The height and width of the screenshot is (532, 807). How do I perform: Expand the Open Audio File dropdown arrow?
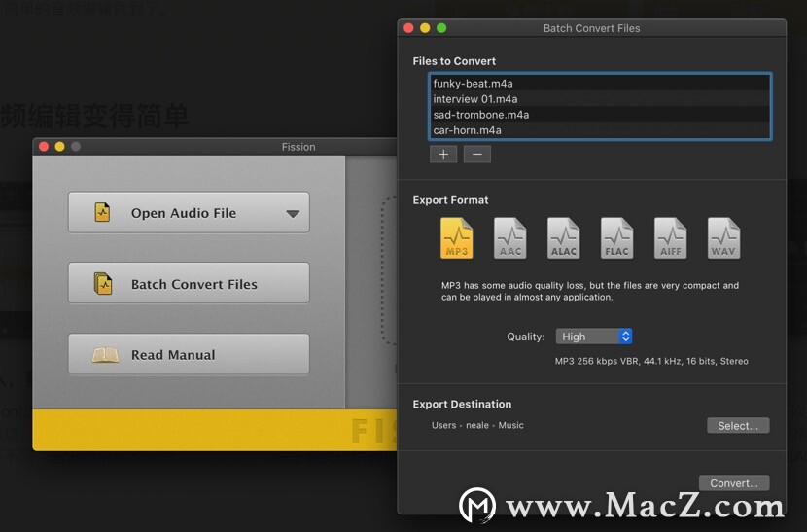click(293, 213)
